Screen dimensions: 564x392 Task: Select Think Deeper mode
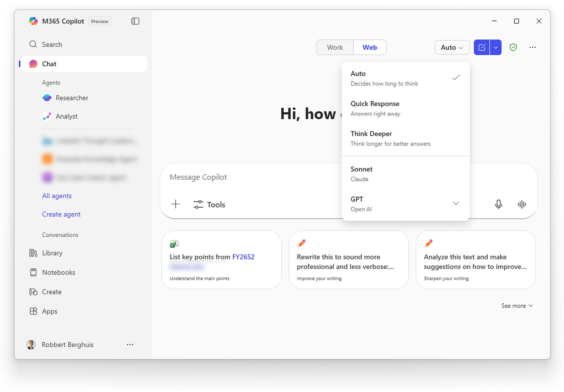coord(406,138)
